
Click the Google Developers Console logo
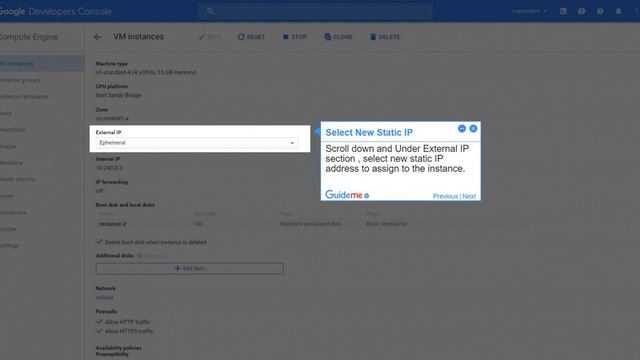[x=56, y=11]
